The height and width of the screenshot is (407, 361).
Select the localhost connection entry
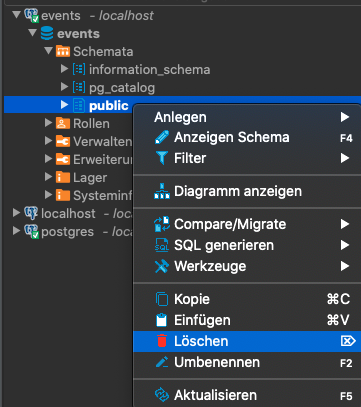pos(68,213)
